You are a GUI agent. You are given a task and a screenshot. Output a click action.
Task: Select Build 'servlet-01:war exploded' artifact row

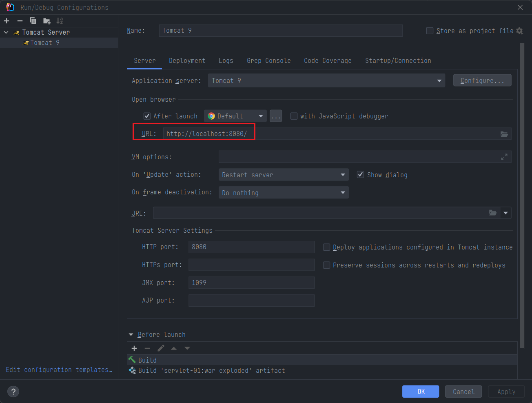[x=322, y=370]
